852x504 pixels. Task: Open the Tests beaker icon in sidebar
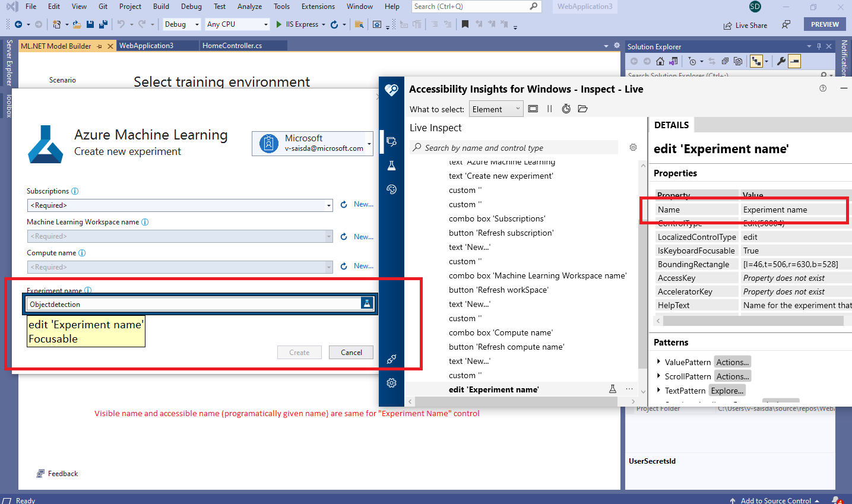tap(391, 165)
